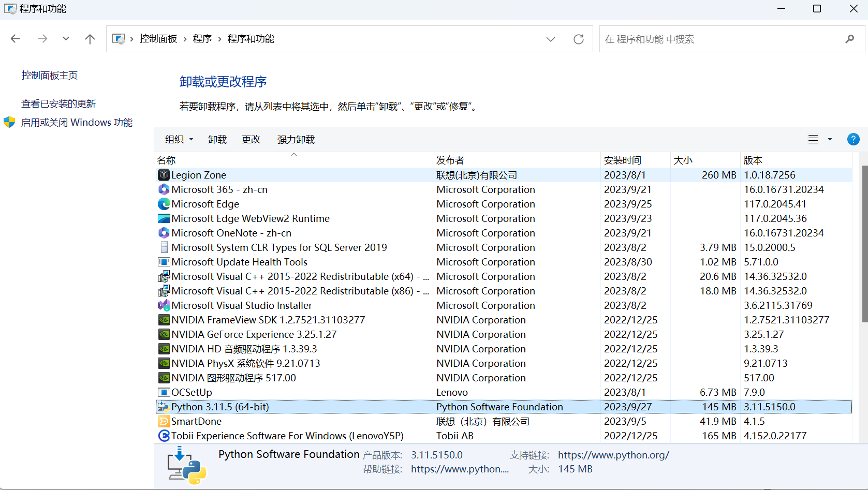Open the help question mark icon
868x490 pixels.
(853, 139)
